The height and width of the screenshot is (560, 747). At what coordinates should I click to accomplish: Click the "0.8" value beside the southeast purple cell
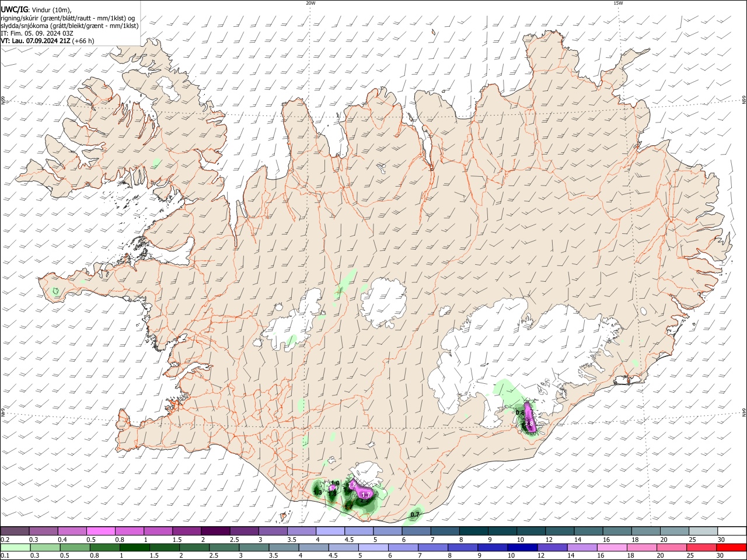coord(520,412)
